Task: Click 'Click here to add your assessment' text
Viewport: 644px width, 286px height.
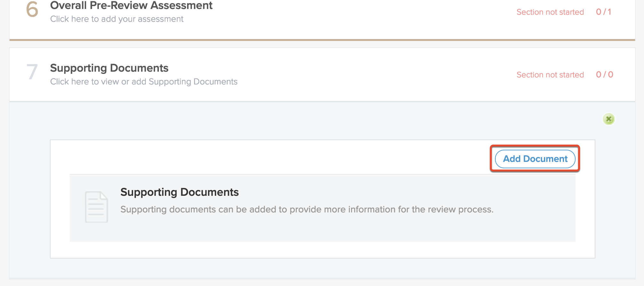Action: (117, 19)
